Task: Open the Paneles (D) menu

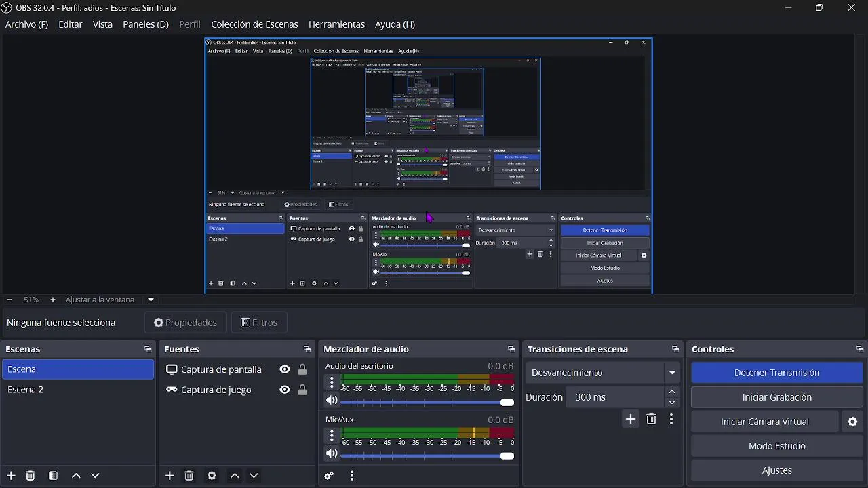Action: point(146,24)
